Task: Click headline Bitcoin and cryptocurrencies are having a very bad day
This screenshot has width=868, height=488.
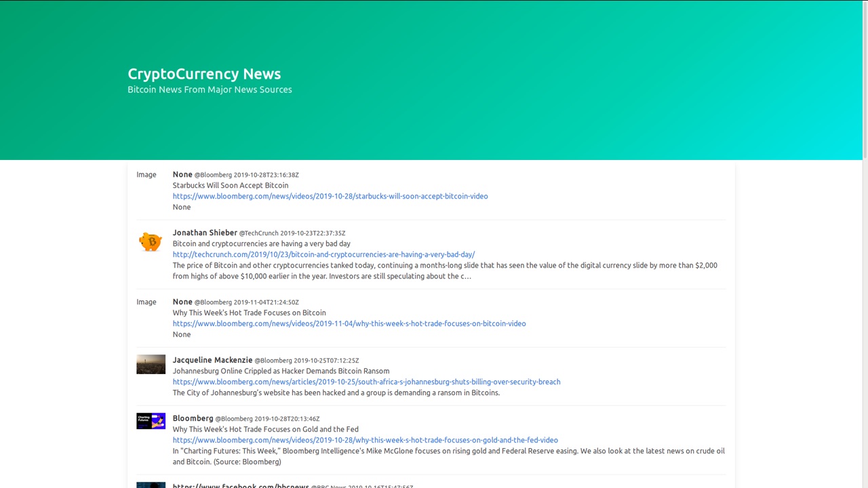Action: coord(262,244)
